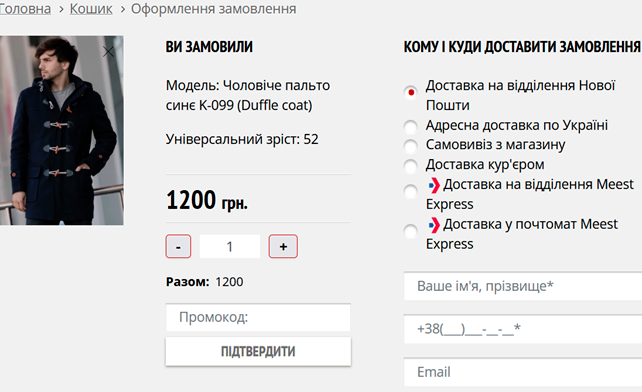This screenshot has width=642, height=392.
Task: Focus the Email input field
Action: pos(523,372)
